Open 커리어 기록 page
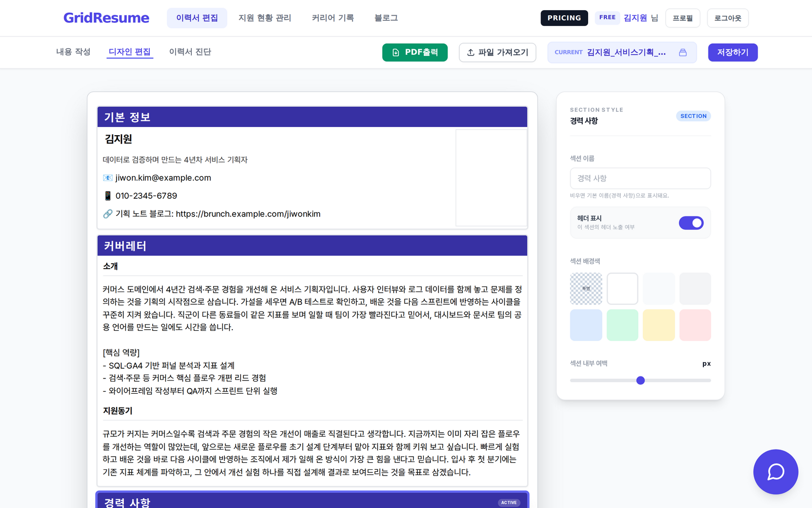This screenshot has width=812, height=508. (332, 18)
